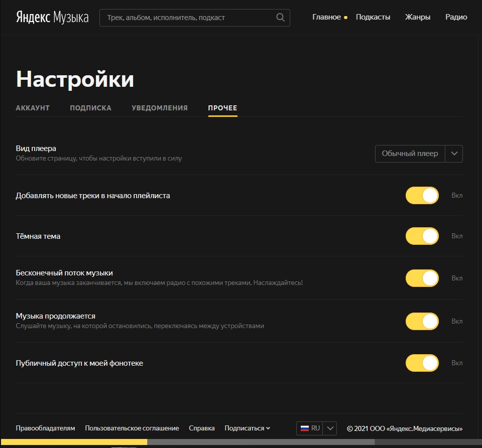Open Пользовательское соглашение link
Viewport: 482px width, 448px height.
point(132,428)
